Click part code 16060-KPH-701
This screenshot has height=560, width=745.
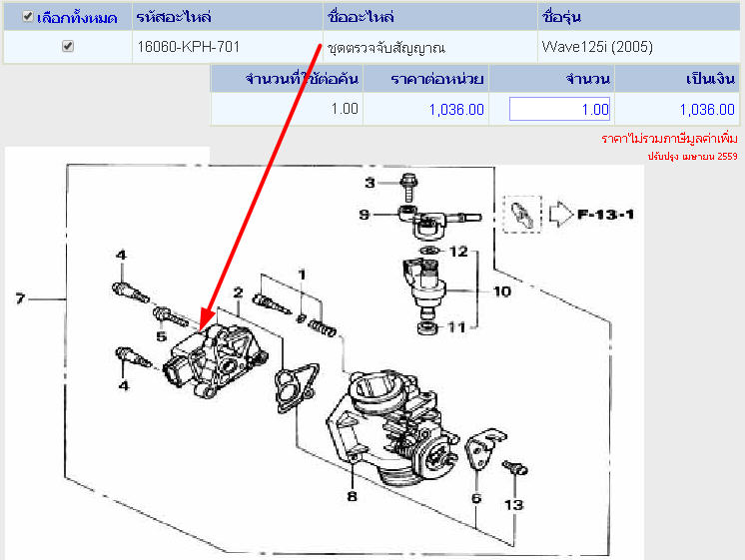(x=188, y=47)
